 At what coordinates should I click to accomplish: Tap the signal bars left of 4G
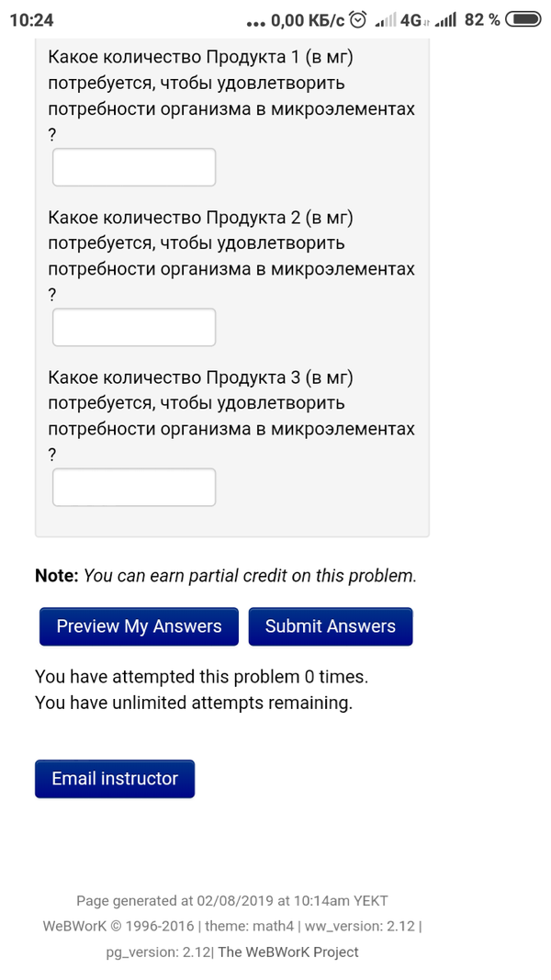click(x=388, y=19)
